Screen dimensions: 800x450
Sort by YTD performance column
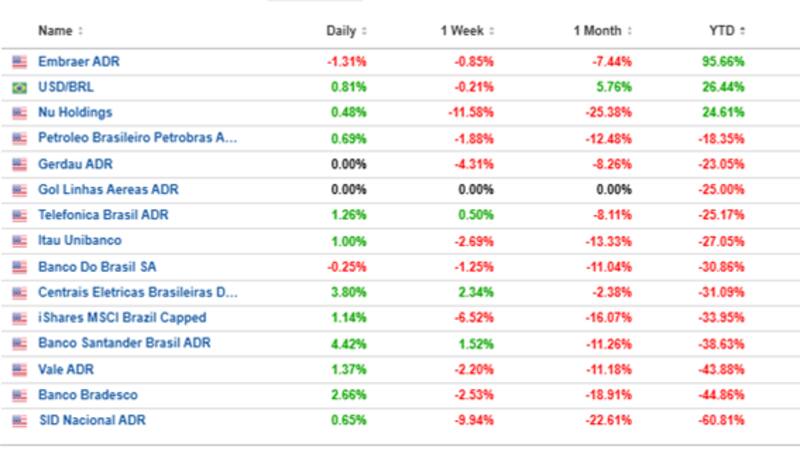point(726,31)
